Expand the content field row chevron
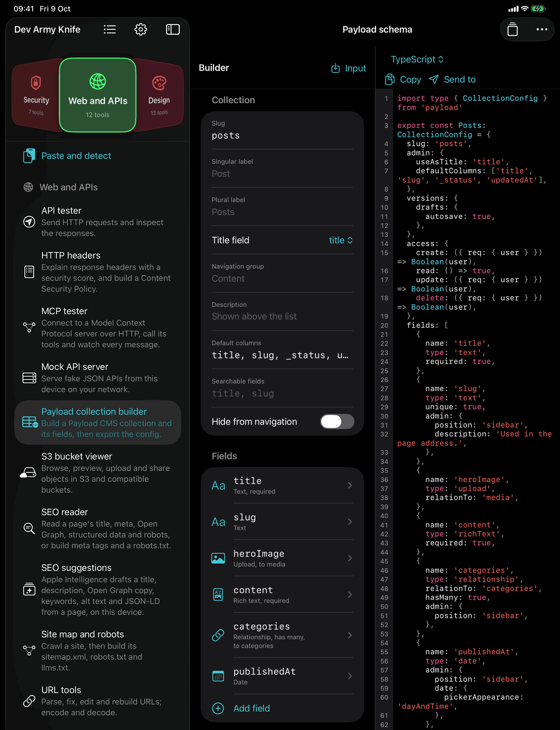 [350, 595]
